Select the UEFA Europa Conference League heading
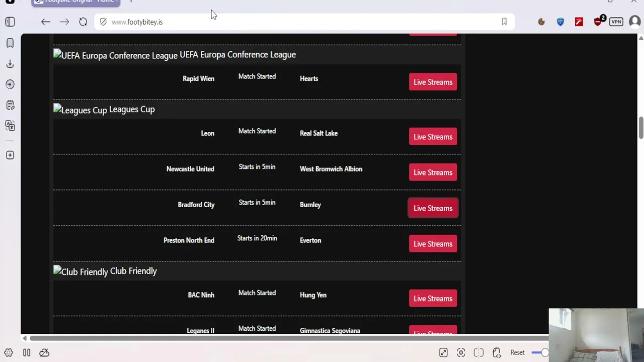 click(x=237, y=54)
